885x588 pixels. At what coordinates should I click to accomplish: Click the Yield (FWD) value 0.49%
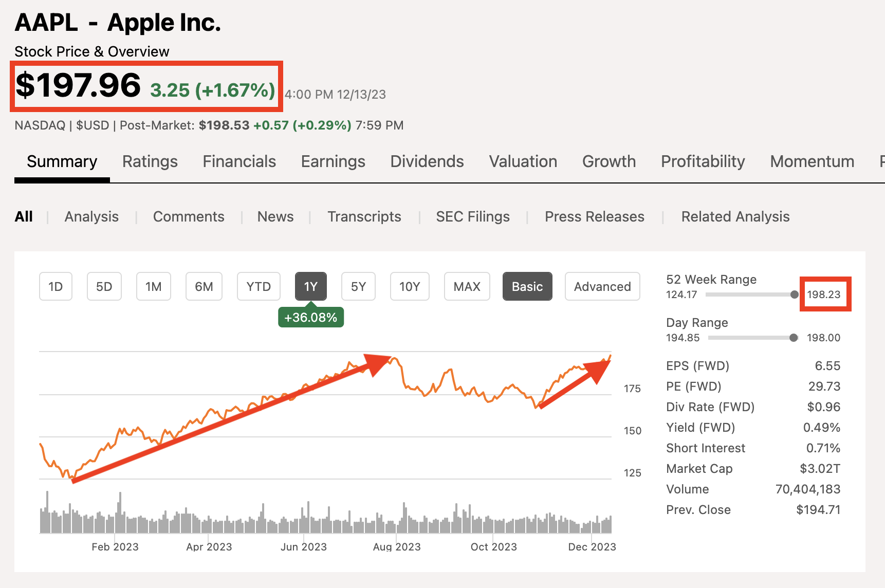(x=822, y=428)
